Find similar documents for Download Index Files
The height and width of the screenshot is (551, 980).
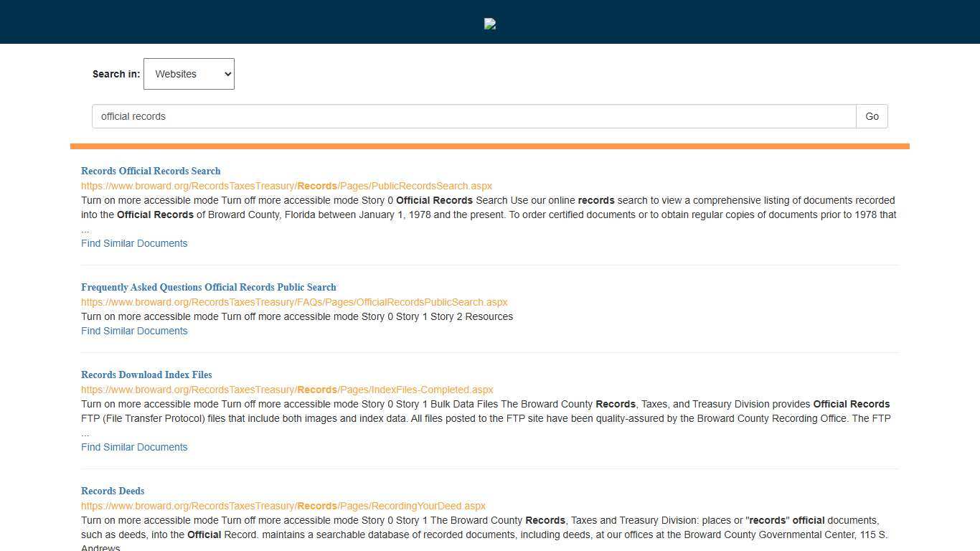click(x=134, y=447)
